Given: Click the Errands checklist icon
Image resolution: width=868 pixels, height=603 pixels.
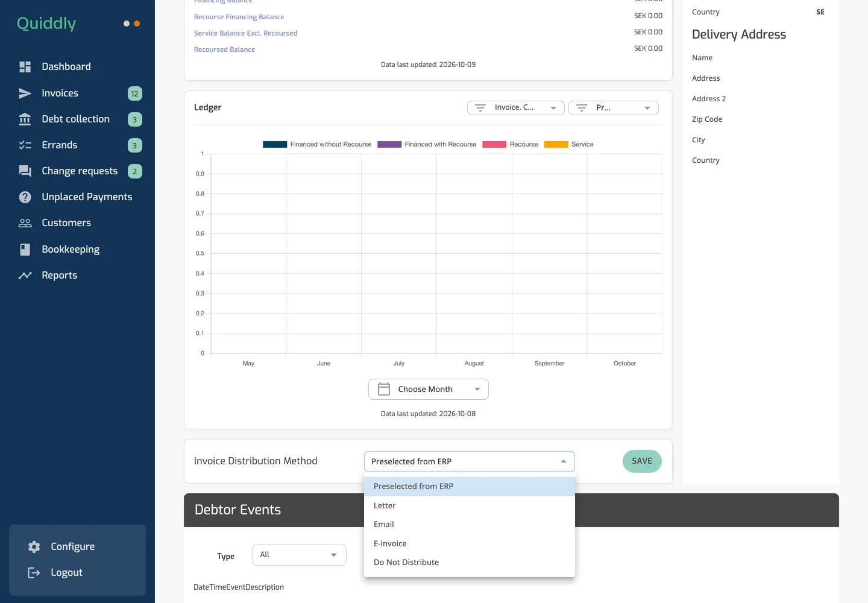Looking at the screenshot, I should point(25,145).
